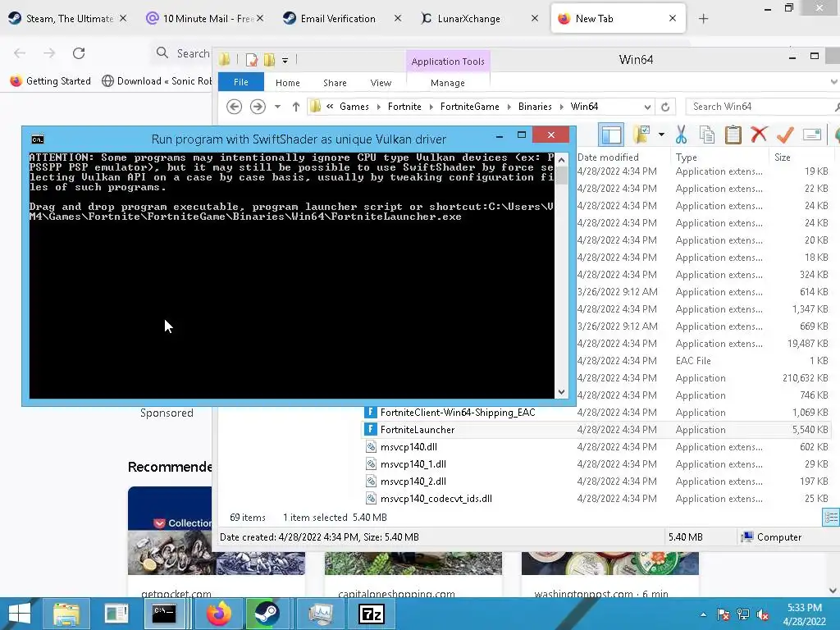
Task: Click the orange checkmark Rename icon
Action: [785, 135]
